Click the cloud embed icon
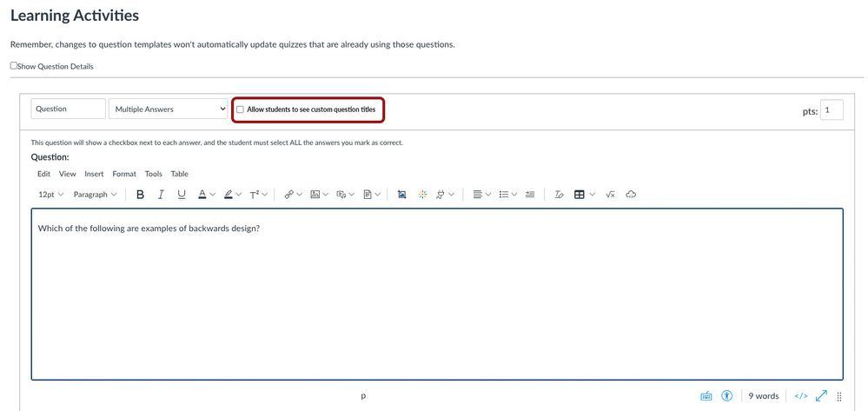868x411 pixels. pos(631,195)
